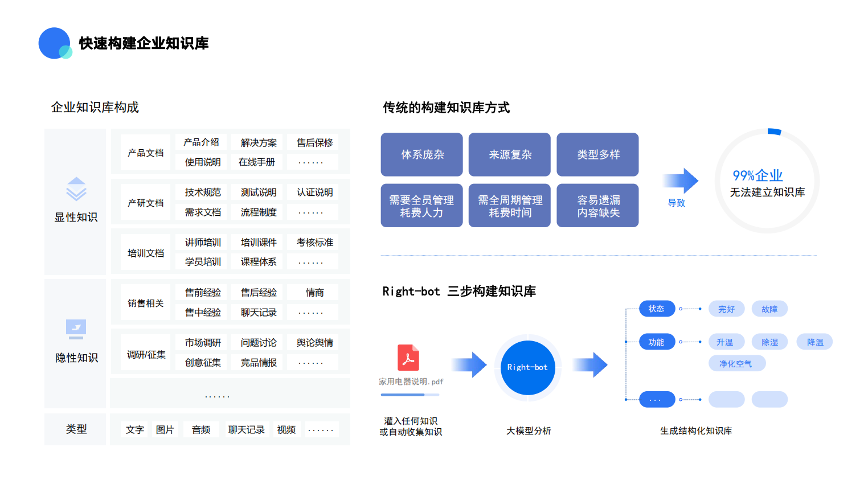Select the 聊天记录 type cell
Screen dimensions: 868x488
coord(246,429)
